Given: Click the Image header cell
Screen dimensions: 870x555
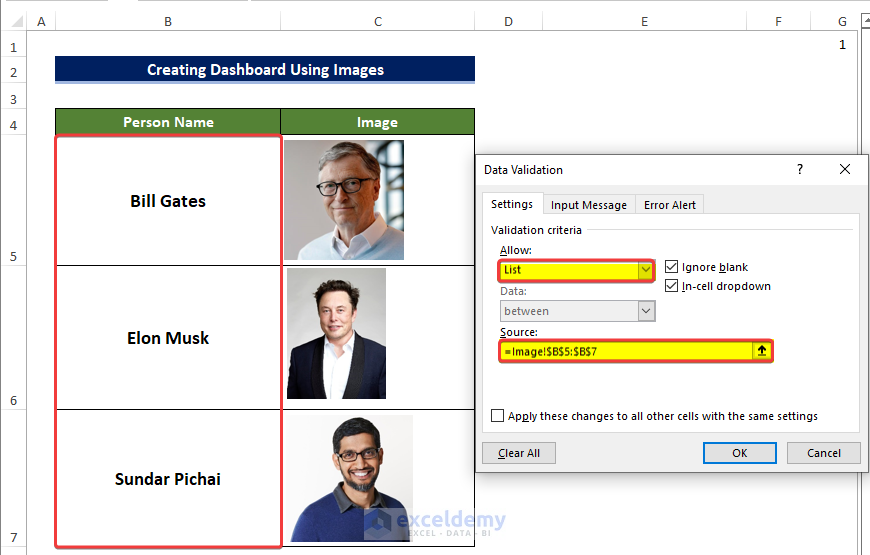Looking at the screenshot, I should pyautogui.click(x=377, y=122).
